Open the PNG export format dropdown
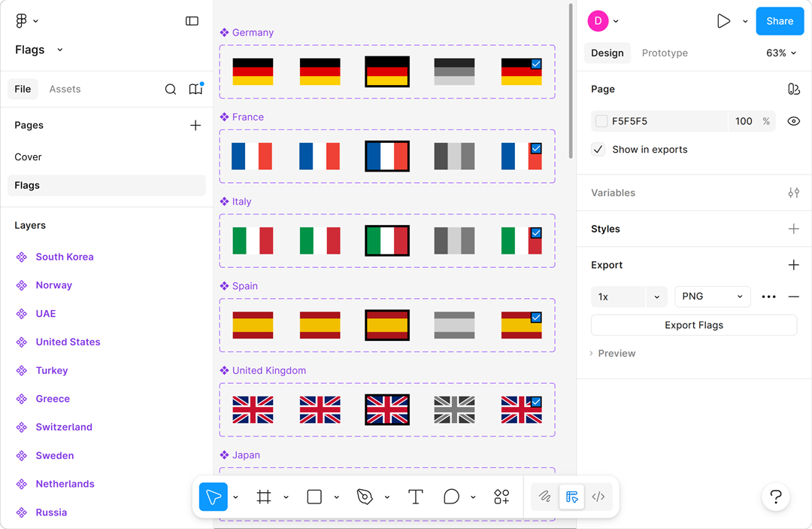Screen dimensions: 812x529 tap(712, 296)
